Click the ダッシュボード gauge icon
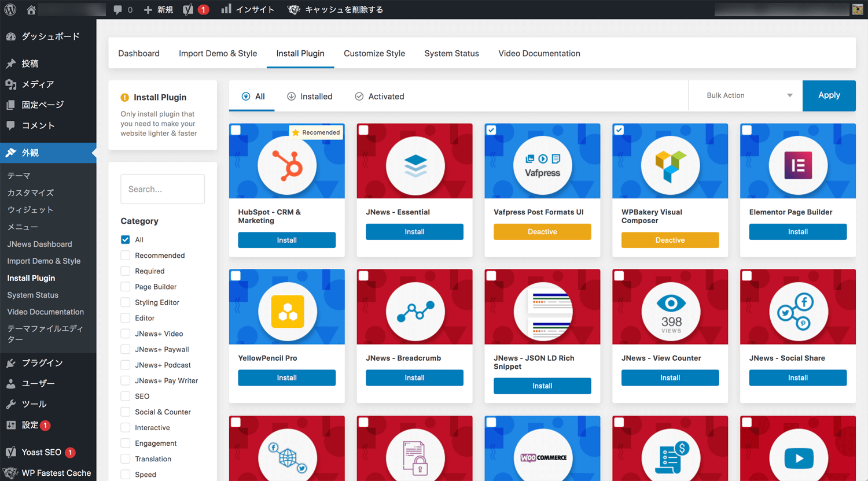 11,36
